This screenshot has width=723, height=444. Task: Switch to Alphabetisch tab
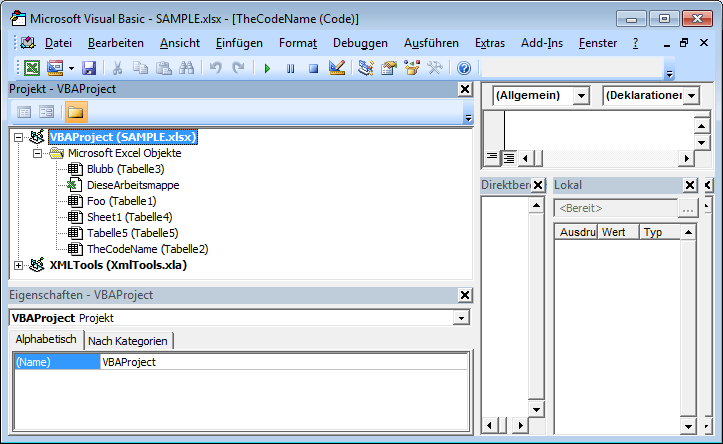coord(46,340)
